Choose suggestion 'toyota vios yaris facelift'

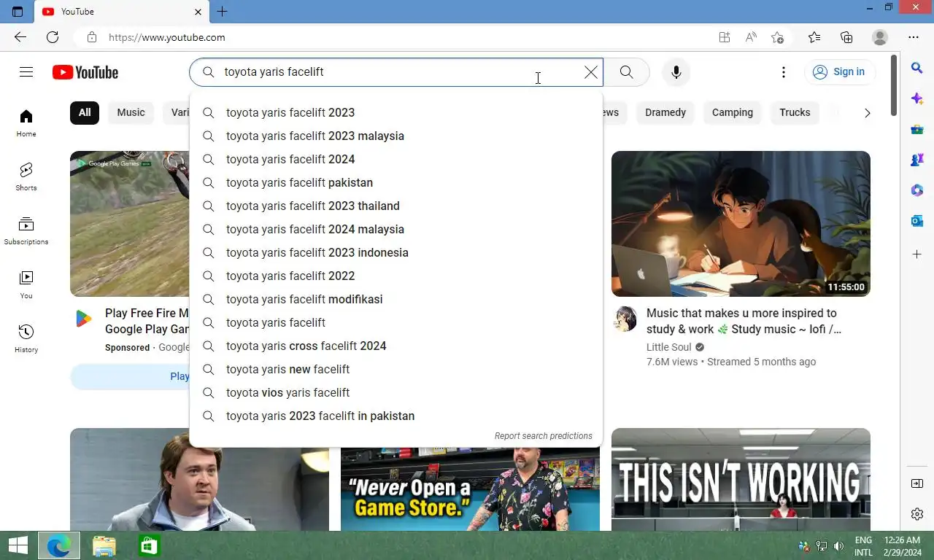[x=396, y=392]
